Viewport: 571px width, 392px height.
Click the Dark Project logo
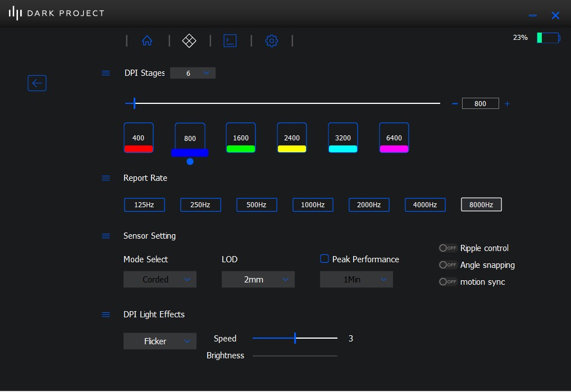coord(57,13)
